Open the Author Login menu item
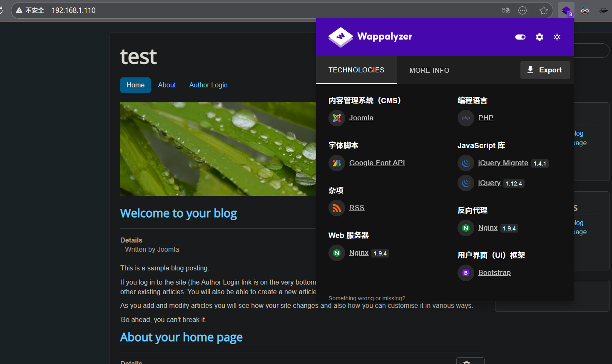 pyautogui.click(x=208, y=85)
